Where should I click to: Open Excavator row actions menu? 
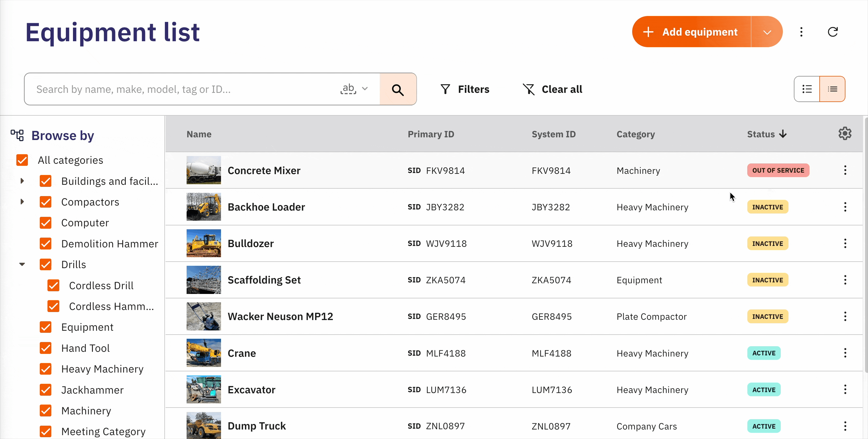(x=845, y=389)
